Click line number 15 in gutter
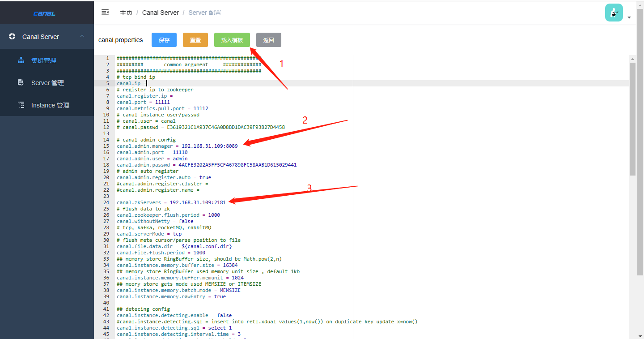644x339 pixels. pos(106,146)
